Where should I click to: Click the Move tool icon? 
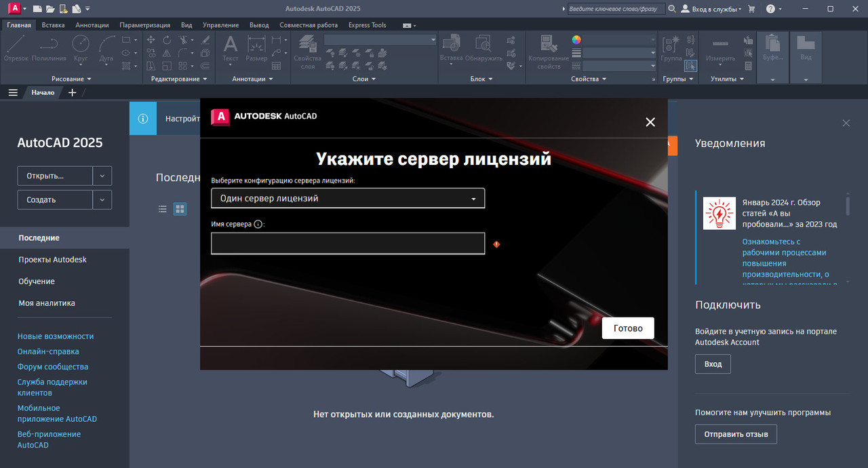click(151, 40)
